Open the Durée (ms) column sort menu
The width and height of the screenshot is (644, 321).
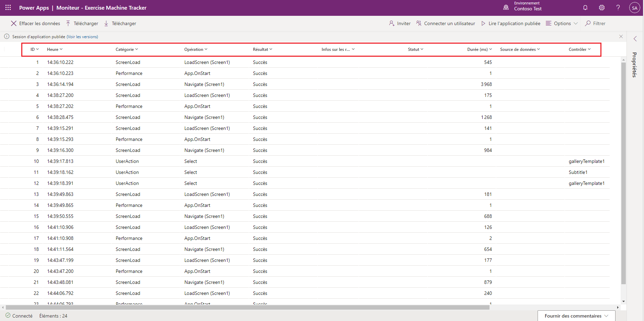(479, 49)
